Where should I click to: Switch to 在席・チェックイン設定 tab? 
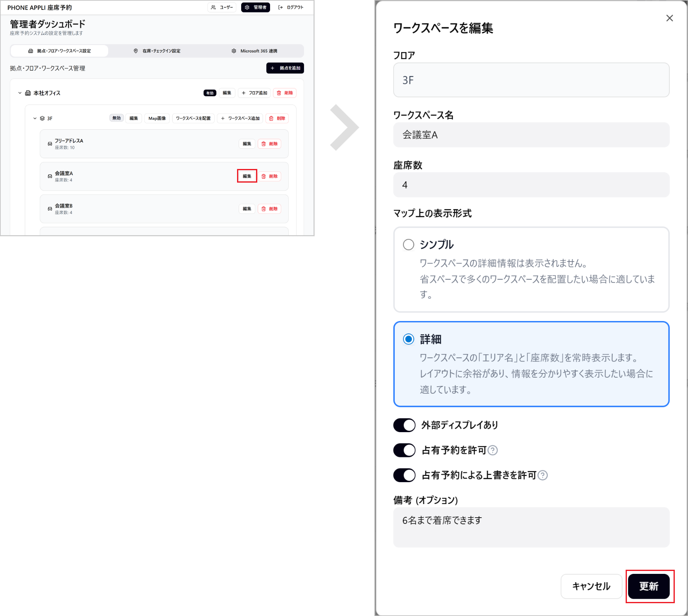coord(157,51)
